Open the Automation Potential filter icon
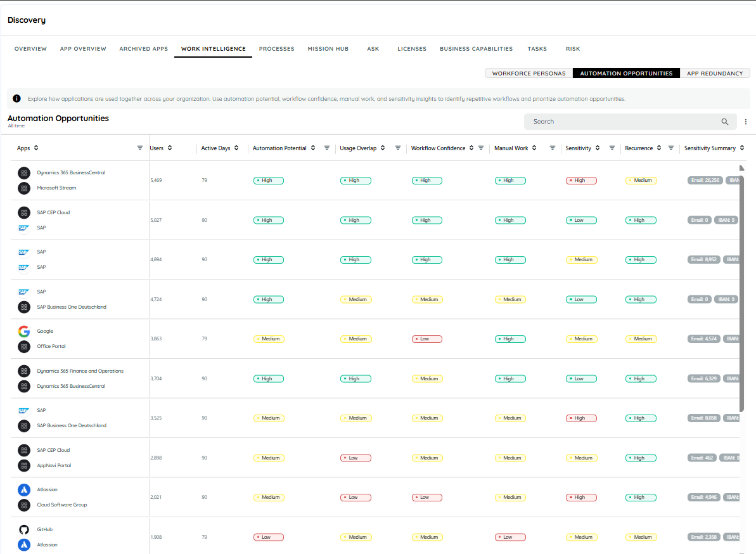The image size is (756, 554). point(327,148)
